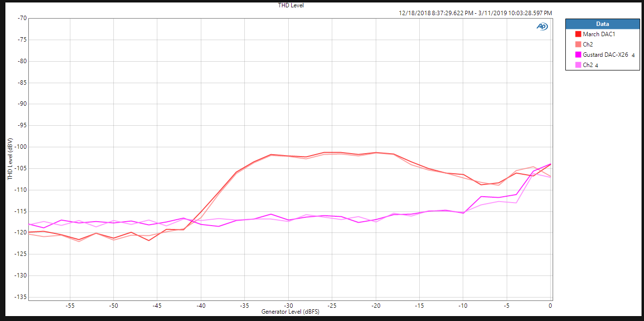Click the measurement date range timestamp
The image size is (644, 321).
click(475, 13)
